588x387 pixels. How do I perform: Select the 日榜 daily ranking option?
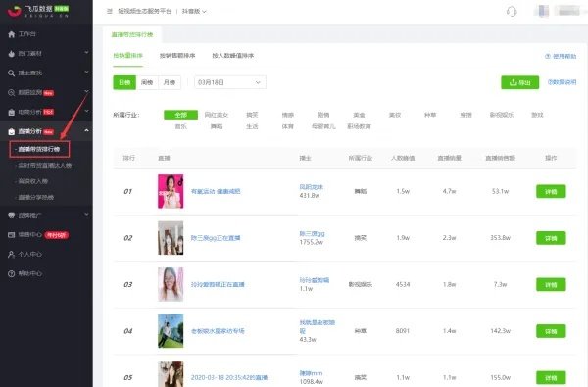[124, 82]
